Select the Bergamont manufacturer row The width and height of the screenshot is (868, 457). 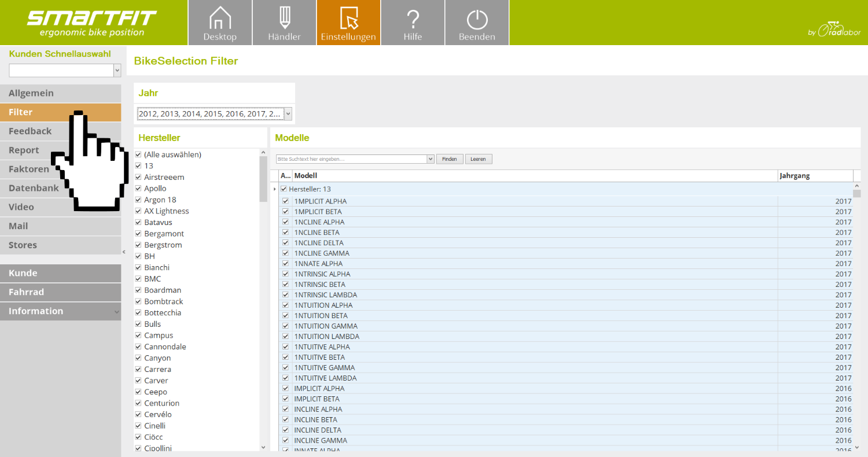click(197, 234)
